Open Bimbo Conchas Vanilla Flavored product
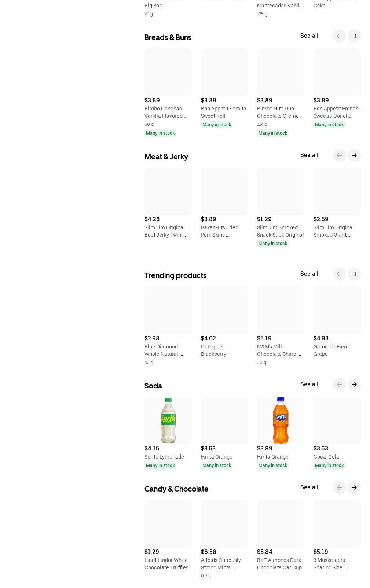Image resolution: width=370 pixels, height=588 pixels. pyautogui.click(x=166, y=112)
